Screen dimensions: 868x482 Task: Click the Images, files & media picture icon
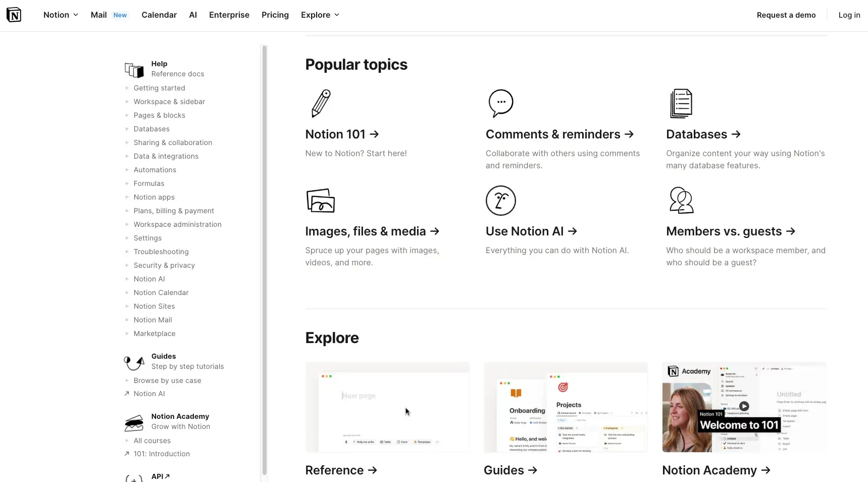[x=320, y=201]
